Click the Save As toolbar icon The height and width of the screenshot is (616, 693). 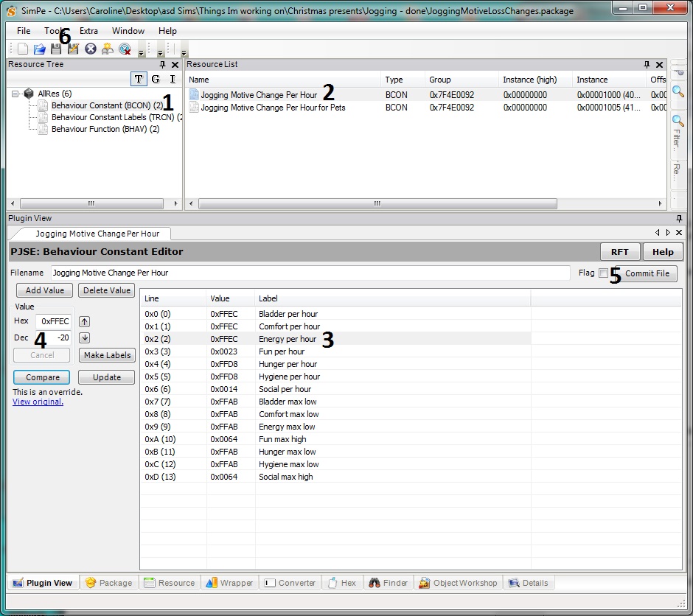coord(73,49)
